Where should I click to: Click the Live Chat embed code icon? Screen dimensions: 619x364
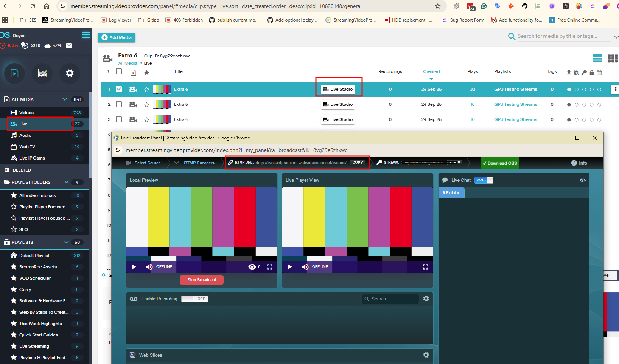click(582, 180)
